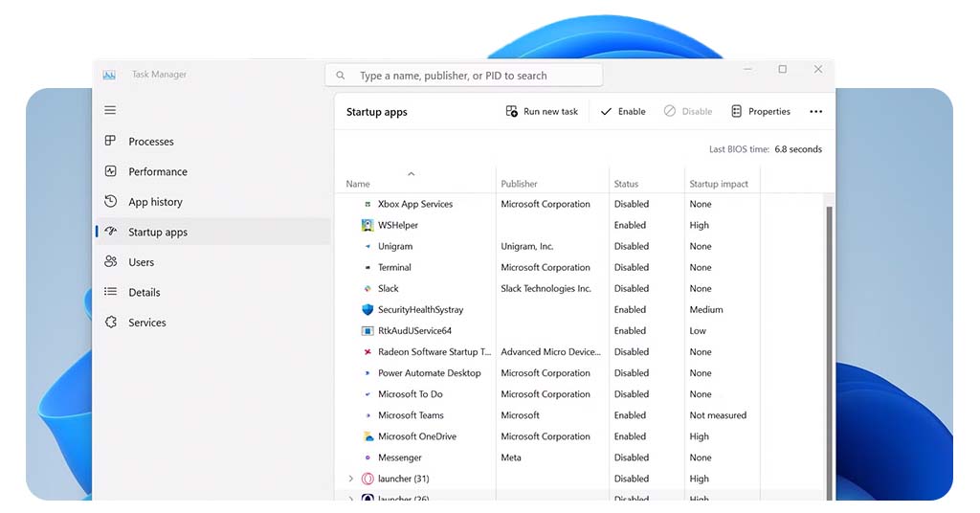This screenshot has width=980, height=513.
Task: Click the Run new task button
Action: tap(542, 112)
